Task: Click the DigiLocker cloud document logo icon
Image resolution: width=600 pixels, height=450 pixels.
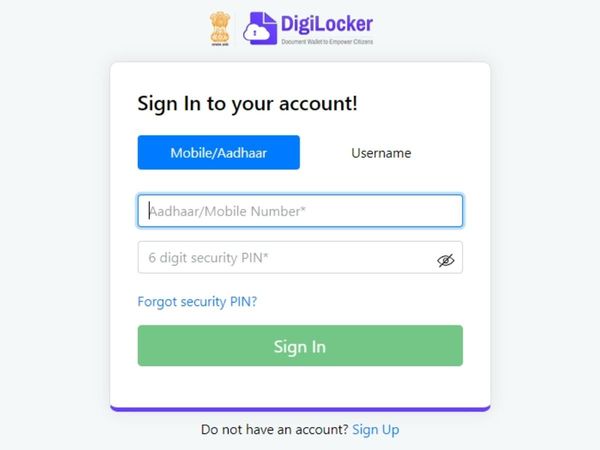Action: 260,28
